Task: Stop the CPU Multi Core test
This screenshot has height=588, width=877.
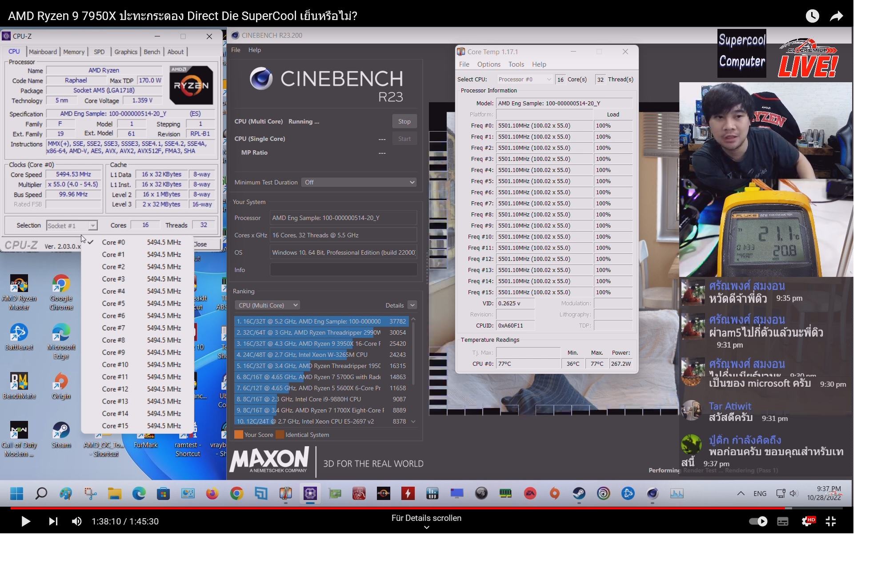Action: 404,121
